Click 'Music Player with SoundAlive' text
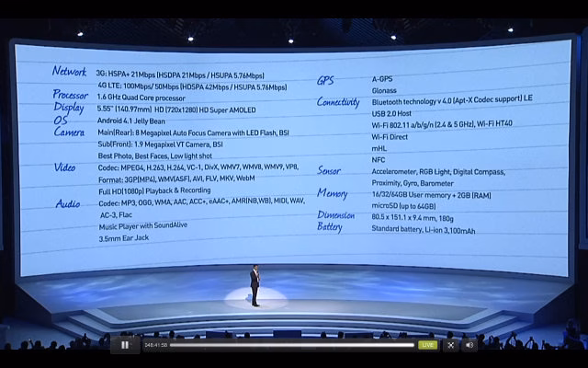Screen dimensions: 588x368 click(143, 226)
